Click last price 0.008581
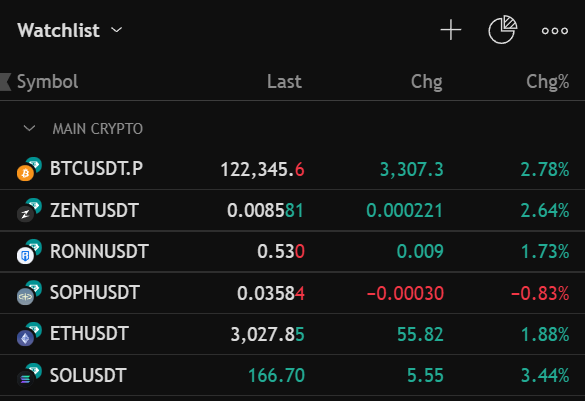Viewport: 585px width, 401px height. pyautogui.click(x=265, y=210)
